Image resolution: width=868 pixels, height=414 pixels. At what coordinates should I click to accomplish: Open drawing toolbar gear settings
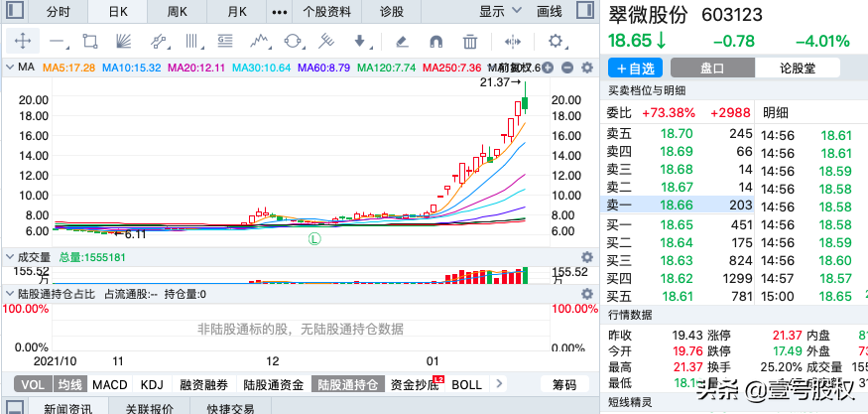(x=556, y=41)
